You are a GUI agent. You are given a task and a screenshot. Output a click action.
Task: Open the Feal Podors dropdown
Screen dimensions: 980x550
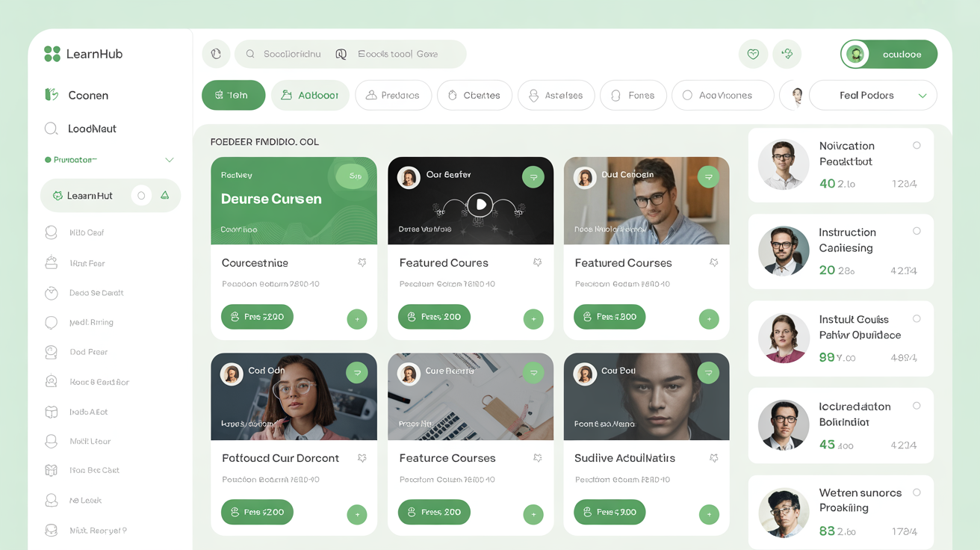[x=872, y=96]
